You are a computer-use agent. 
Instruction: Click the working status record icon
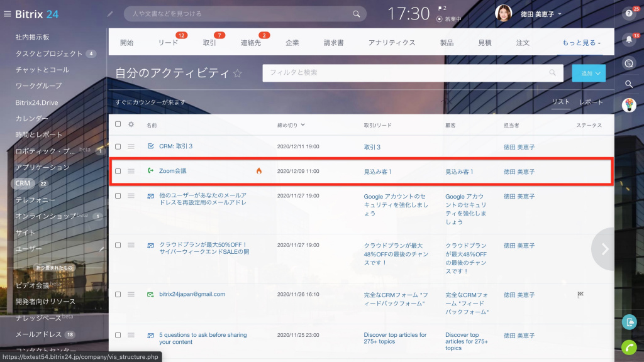(440, 19)
